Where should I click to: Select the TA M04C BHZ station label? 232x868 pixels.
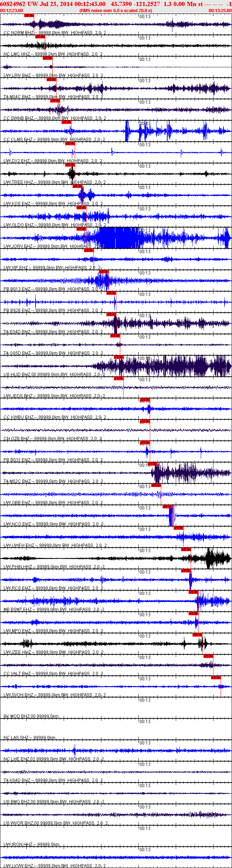click(x=53, y=97)
